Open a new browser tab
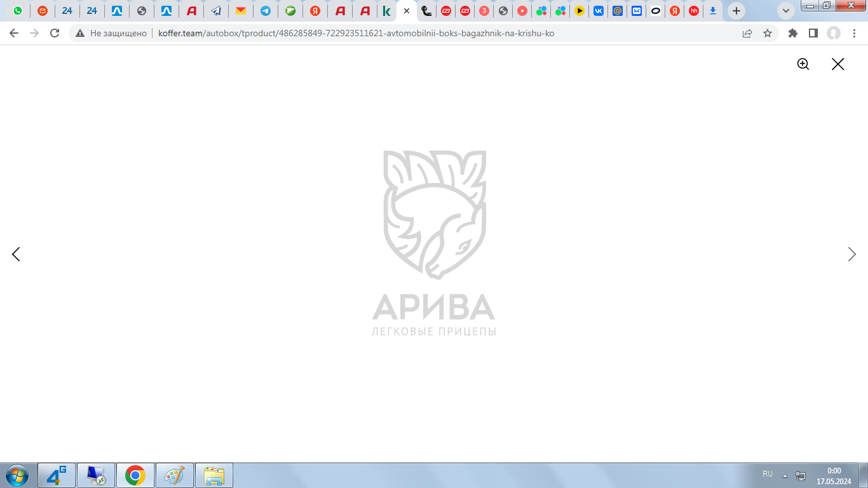This screenshot has height=488, width=868. 736,11
